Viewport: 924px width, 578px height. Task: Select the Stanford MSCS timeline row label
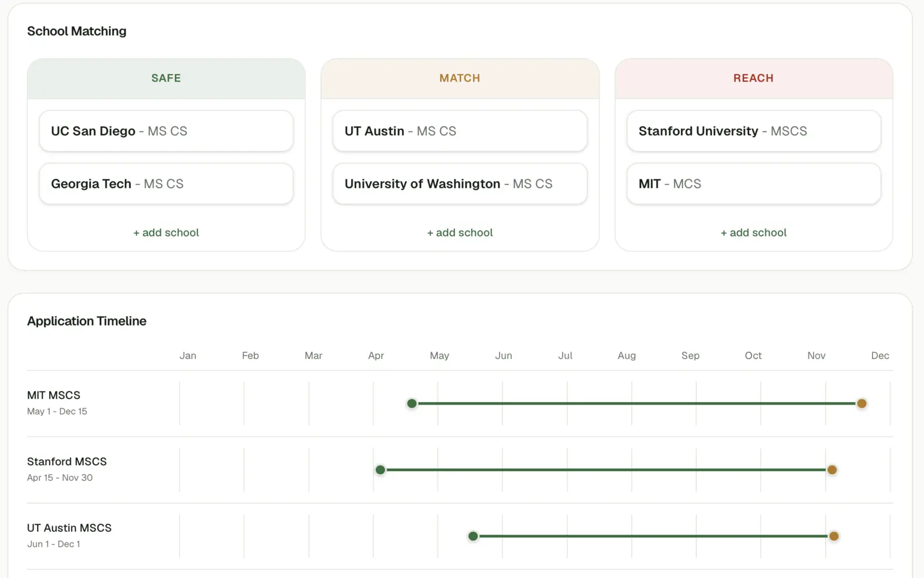click(67, 462)
